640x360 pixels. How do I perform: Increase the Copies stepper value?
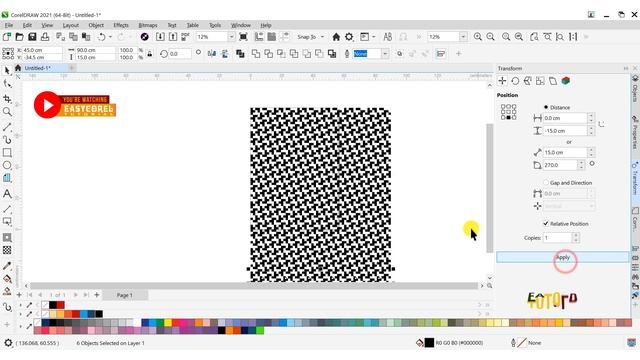click(576, 235)
